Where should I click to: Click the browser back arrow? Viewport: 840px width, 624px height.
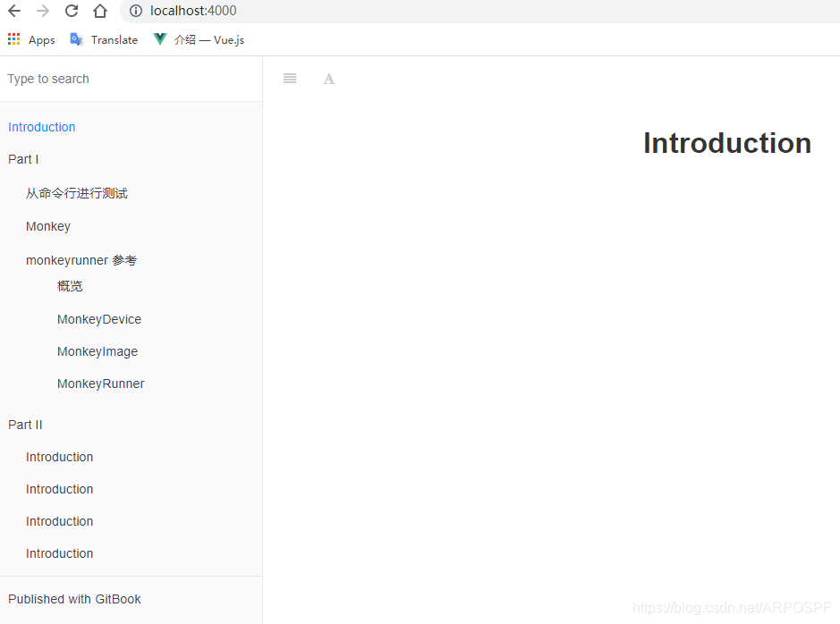14,11
